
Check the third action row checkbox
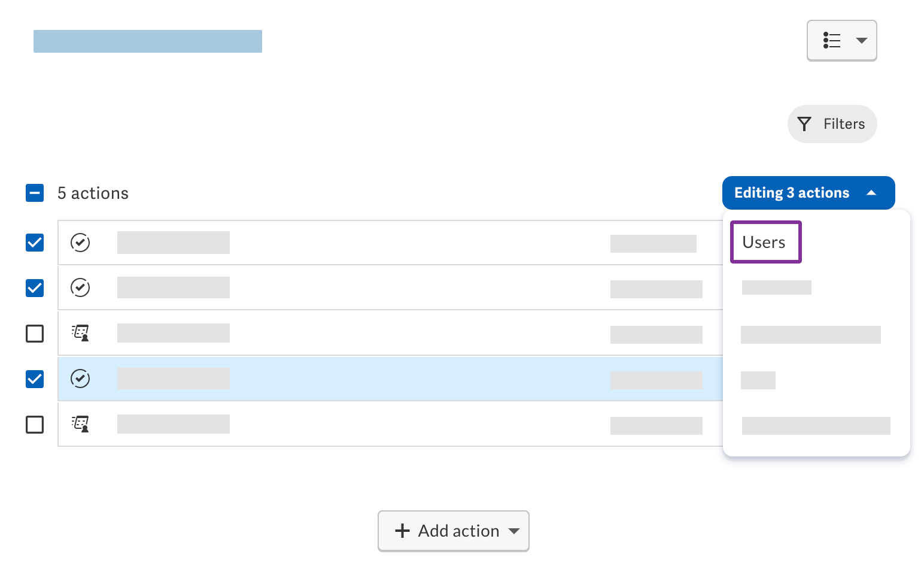[35, 334]
